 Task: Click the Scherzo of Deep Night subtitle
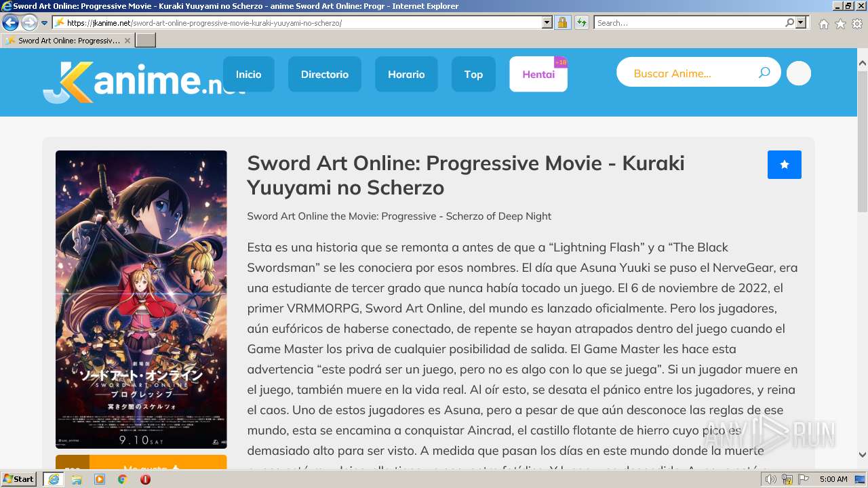399,216
